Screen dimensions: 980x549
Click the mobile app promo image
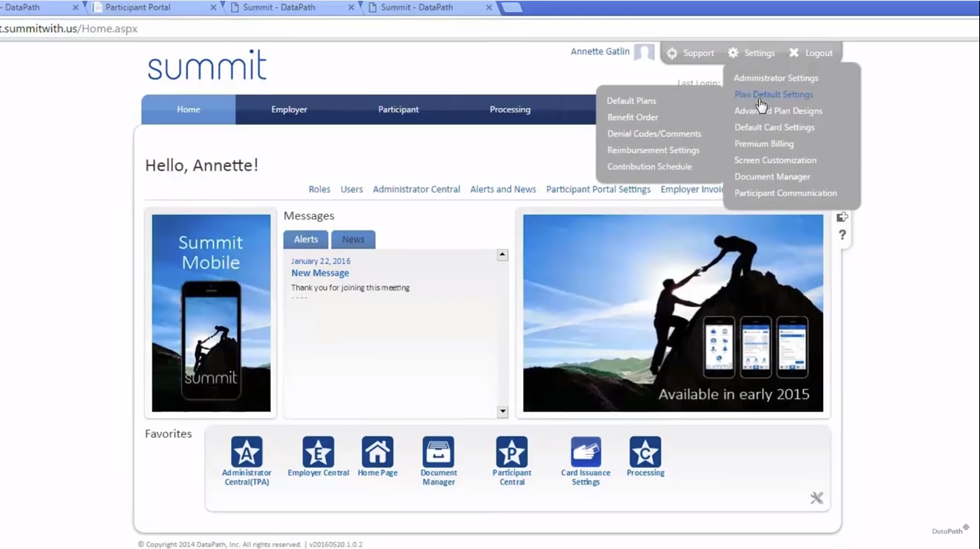pyautogui.click(x=673, y=313)
